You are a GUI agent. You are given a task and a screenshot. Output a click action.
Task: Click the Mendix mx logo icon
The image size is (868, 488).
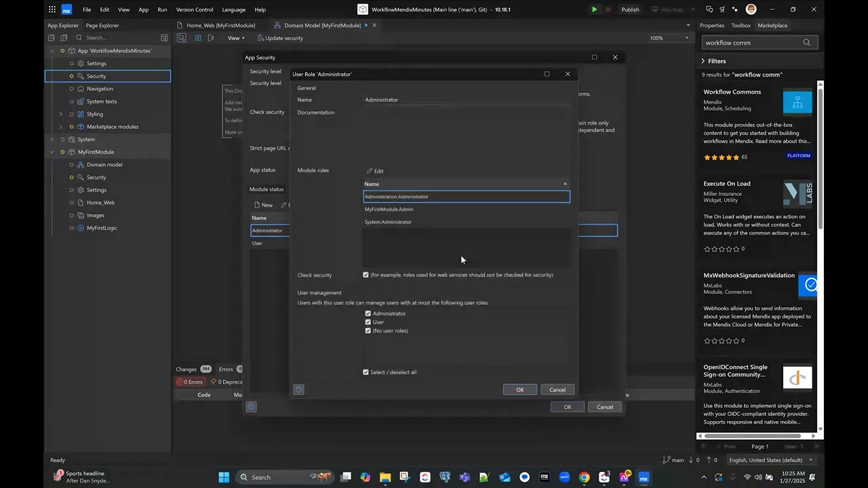(66, 9)
